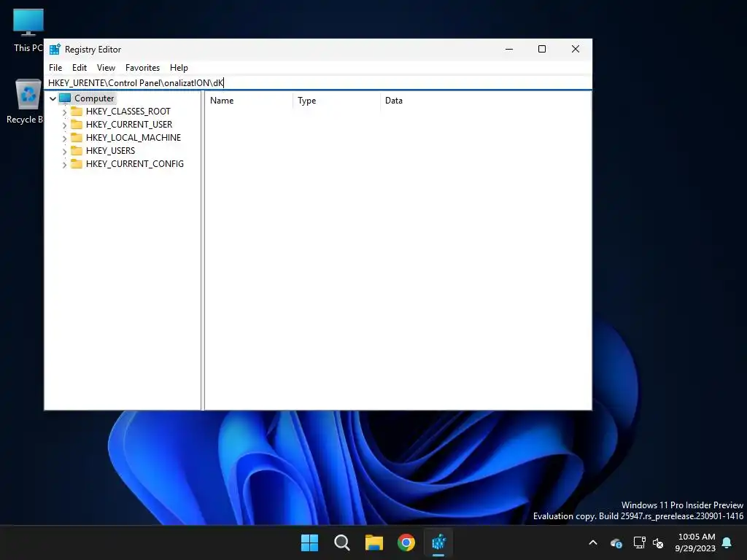Click the muted volume tray icon
The image size is (747, 560).
point(658,542)
